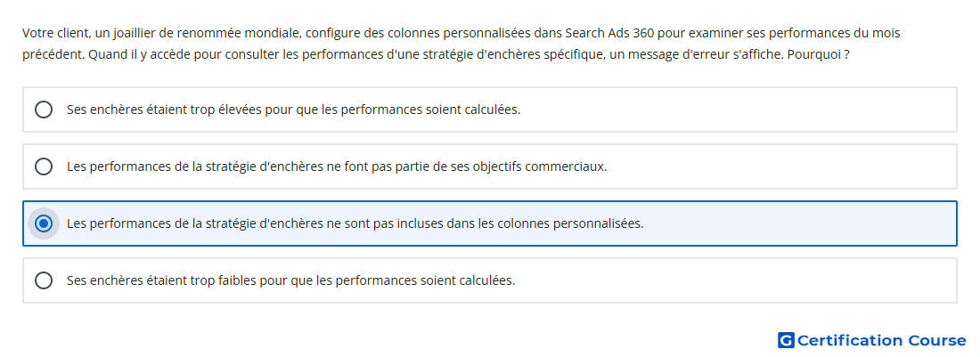Click the blue G logo icon
The width and height of the screenshot is (980, 357).
coord(786,340)
